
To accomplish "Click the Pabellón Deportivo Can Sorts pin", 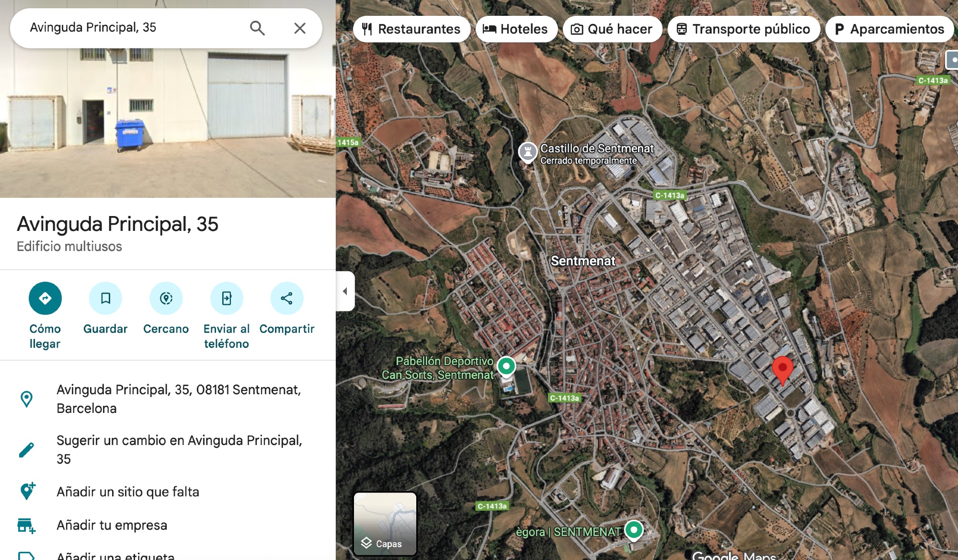I will click(x=506, y=367).
